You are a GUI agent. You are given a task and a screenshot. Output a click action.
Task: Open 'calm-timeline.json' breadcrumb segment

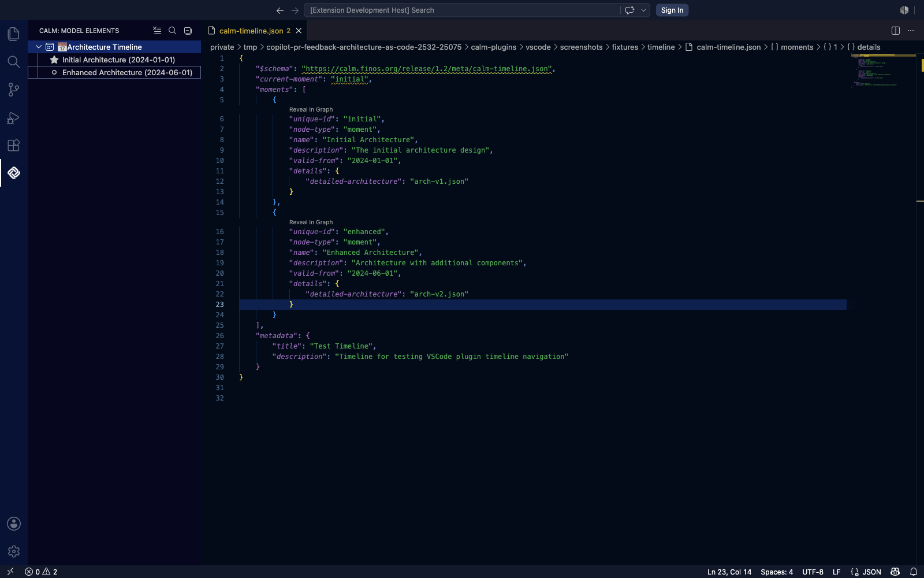pos(723,47)
